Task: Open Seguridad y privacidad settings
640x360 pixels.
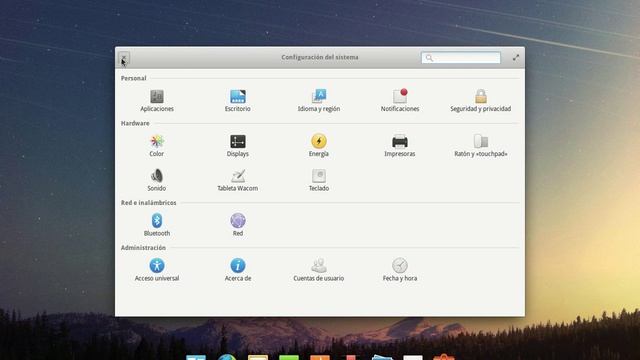Action: pos(481,100)
